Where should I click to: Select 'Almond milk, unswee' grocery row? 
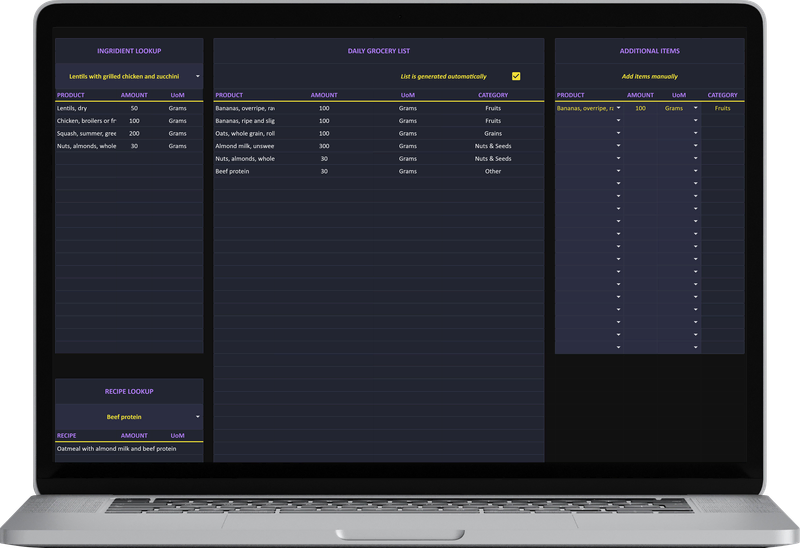245,146
